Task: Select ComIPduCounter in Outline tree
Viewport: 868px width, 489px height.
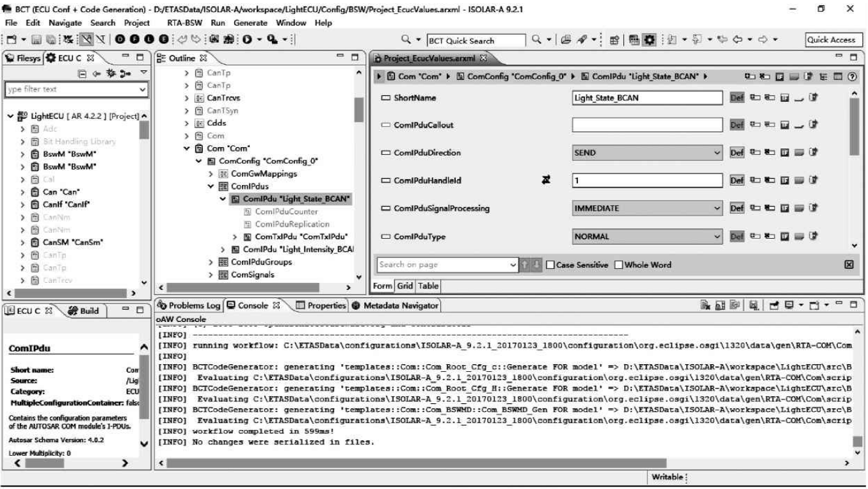Action: 285,212
